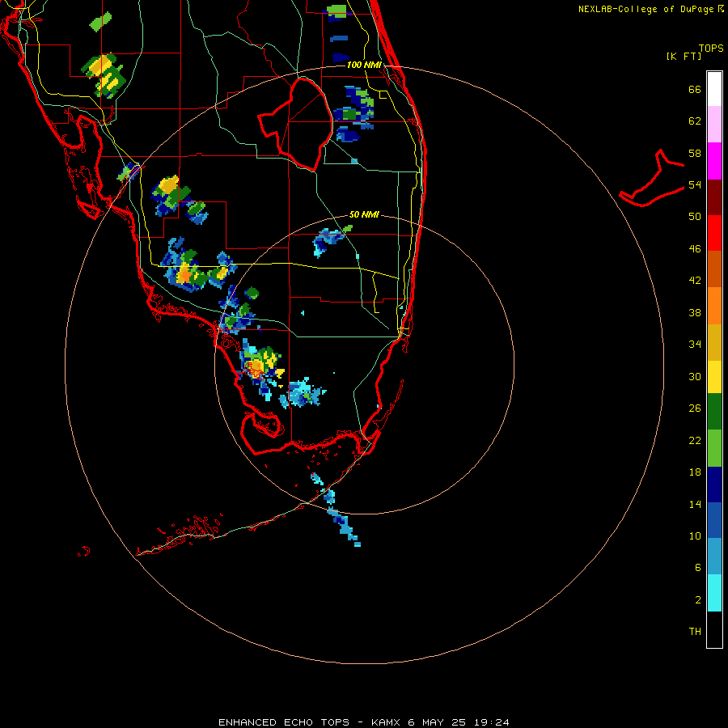728x728 pixels.
Task: Select the light blue legend swatch
Action: click(714, 557)
